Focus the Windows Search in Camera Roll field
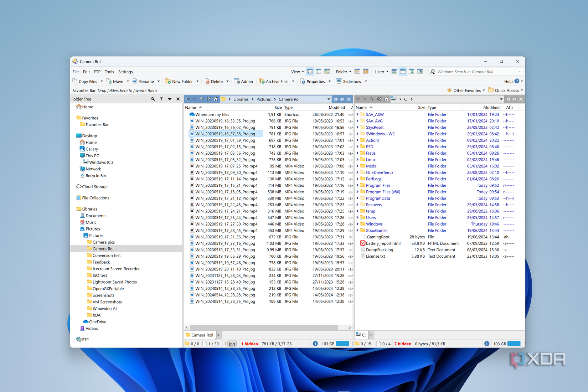The width and height of the screenshot is (588, 392). (475, 72)
